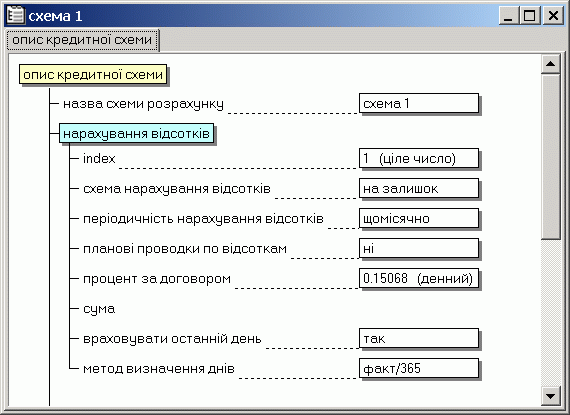This screenshot has height=415, width=570.
Task: Select the 'назва схеми розрахунку' label
Action: click(x=143, y=104)
